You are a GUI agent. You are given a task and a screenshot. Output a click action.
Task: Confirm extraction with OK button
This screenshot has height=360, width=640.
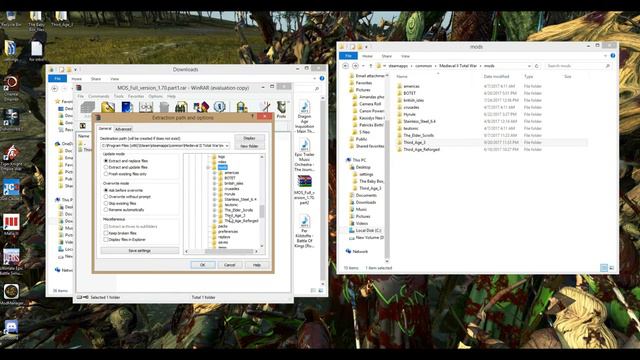click(x=203, y=265)
